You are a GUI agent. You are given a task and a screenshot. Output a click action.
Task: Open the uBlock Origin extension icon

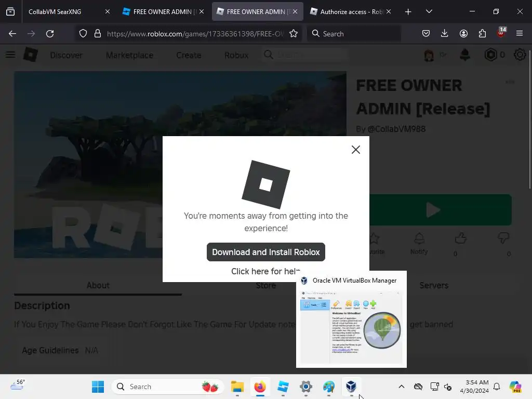(x=501, y=33)
